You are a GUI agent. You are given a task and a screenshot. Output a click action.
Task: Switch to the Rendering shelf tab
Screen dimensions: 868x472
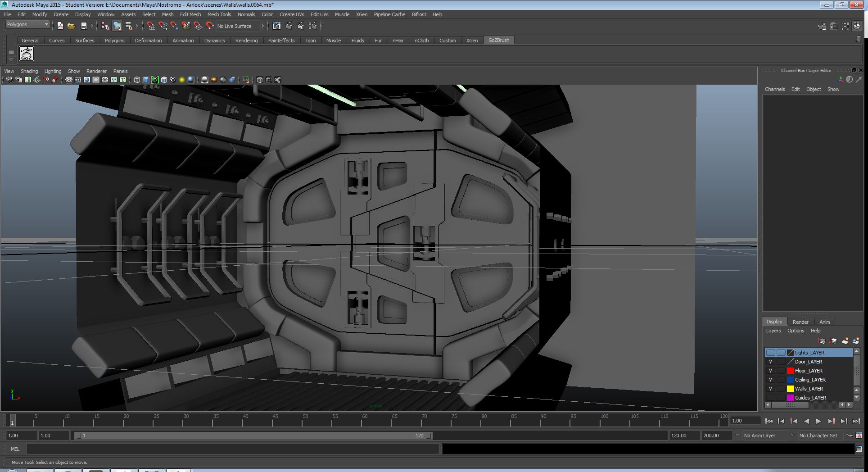coord(246,41)
